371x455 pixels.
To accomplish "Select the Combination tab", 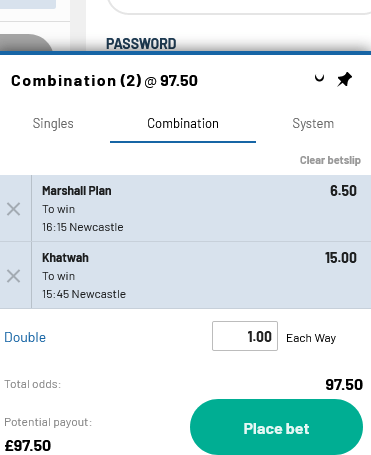I will pos(183,124).
